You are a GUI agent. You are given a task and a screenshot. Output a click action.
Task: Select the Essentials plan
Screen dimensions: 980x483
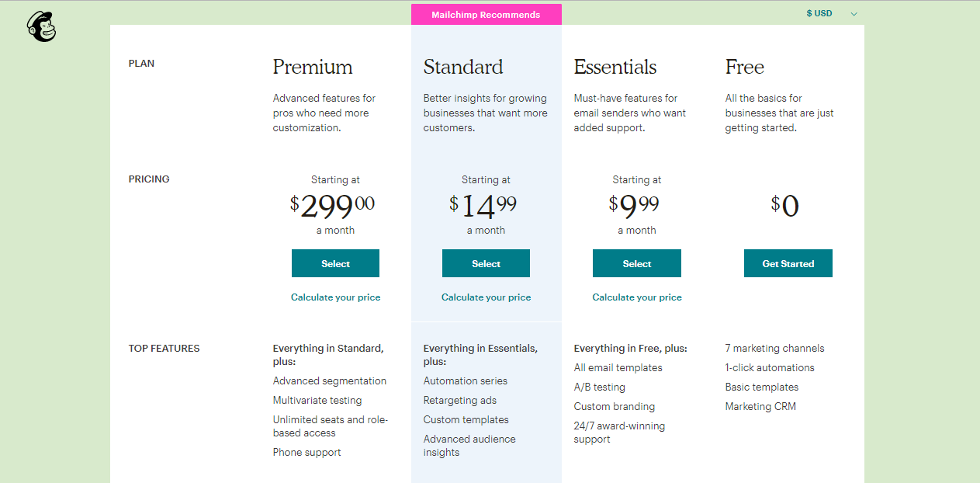tap(636, 263)
